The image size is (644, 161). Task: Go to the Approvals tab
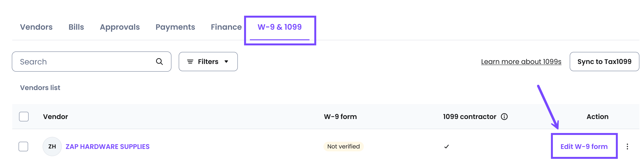tap(120, 27)
